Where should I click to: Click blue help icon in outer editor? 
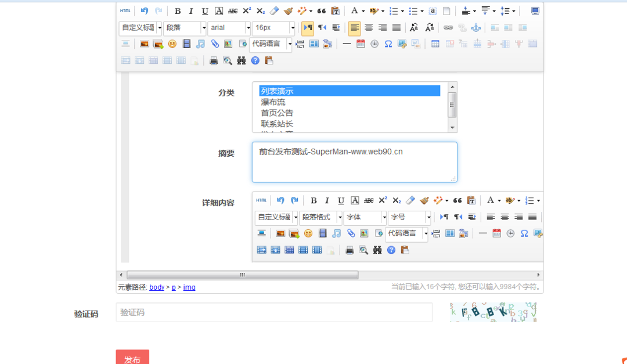pyautogui.click(x=255, y=61)
